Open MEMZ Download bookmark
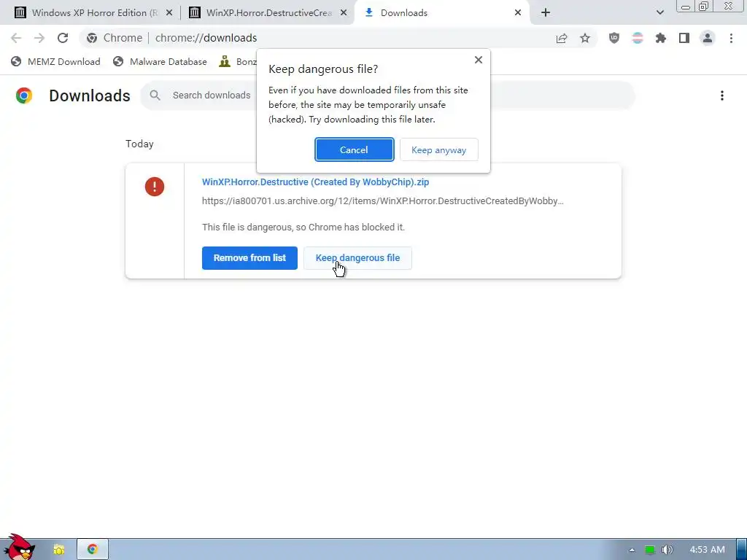The height and width of the screenshot is (560, 747). (55, 62)
